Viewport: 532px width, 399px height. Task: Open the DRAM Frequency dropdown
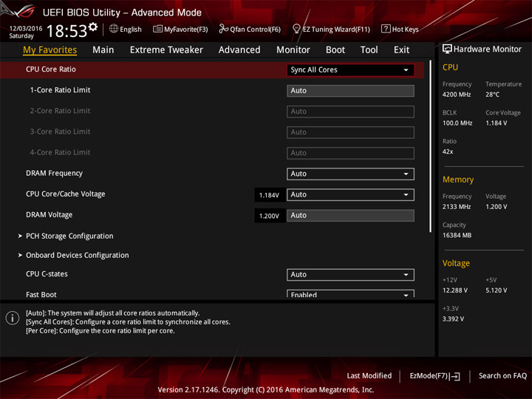[x=350, y=174]
